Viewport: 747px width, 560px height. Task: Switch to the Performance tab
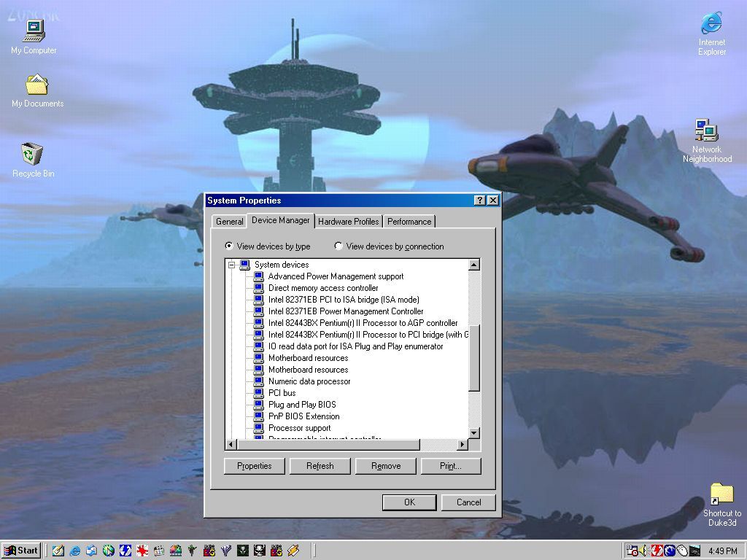[409, 222]
